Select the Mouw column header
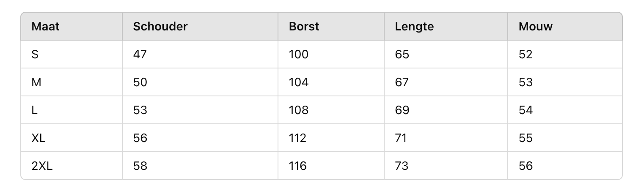644x191 pixels. pyautogui.click(x=536, y=27)
